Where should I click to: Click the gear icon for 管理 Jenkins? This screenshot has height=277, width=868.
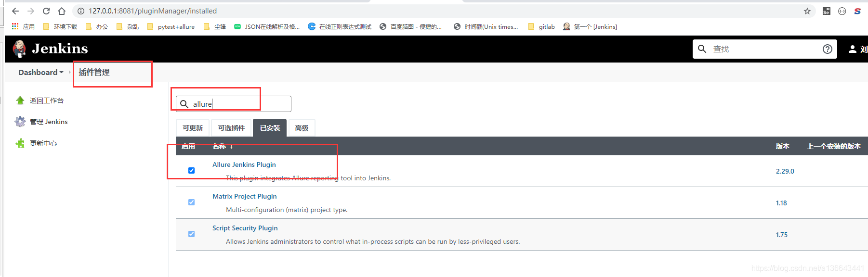tap(20, 122)
